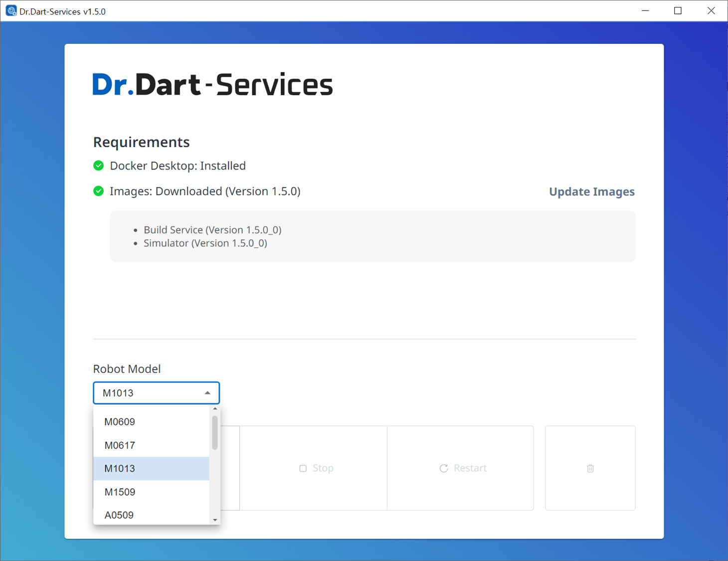Select M0609 from the robot model list
Screen dimensions: 728x561
pos(151,422)
